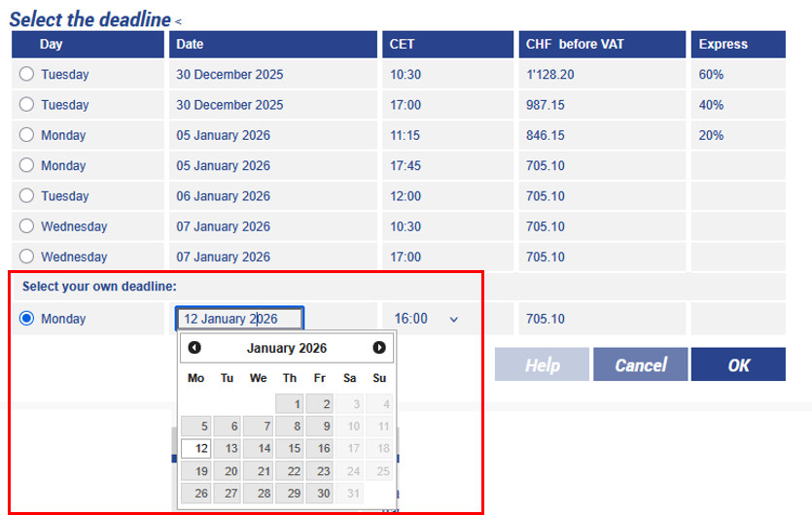
Task: Select Tuesday 30 December 10:30 deadline
Action: pos(26,75)
